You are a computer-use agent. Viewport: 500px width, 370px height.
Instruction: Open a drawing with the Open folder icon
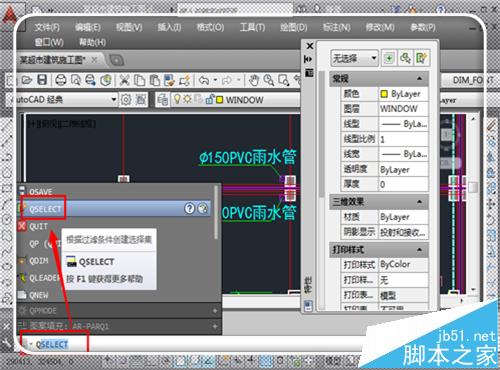[27, 80]
